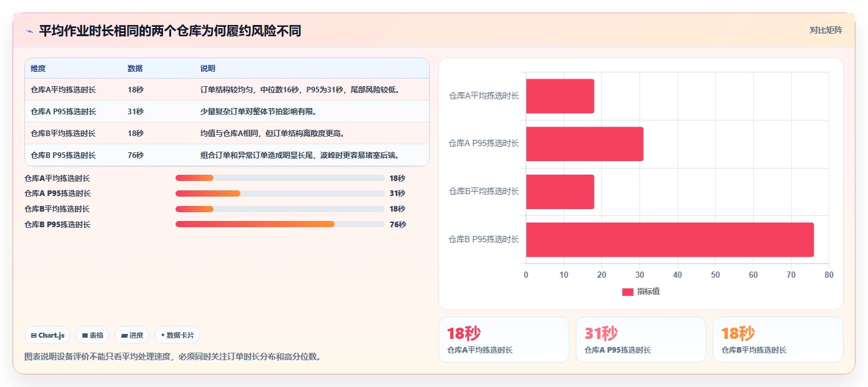Click chart axis label 仓库B P95拣选时长

pyautogui.click(x=484, y=239)
